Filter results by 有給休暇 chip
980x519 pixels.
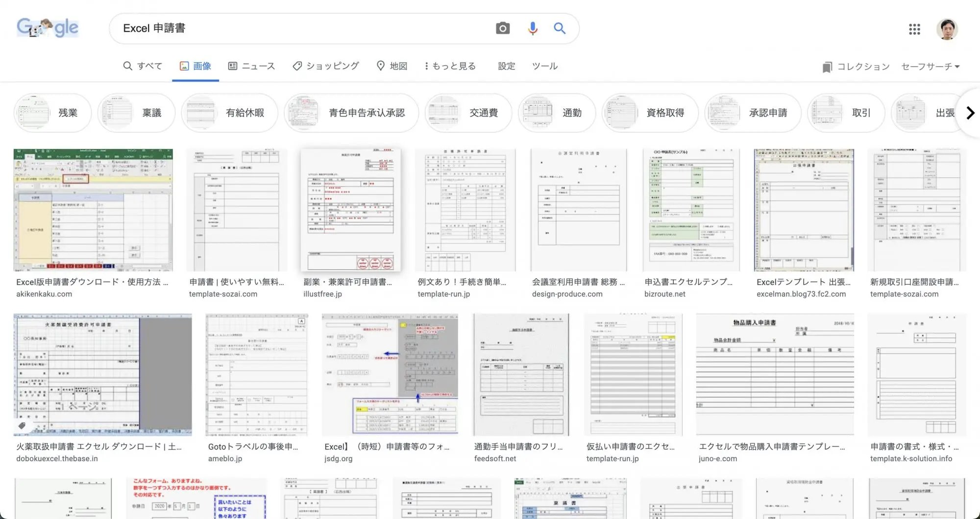click(x=229, y=113)
